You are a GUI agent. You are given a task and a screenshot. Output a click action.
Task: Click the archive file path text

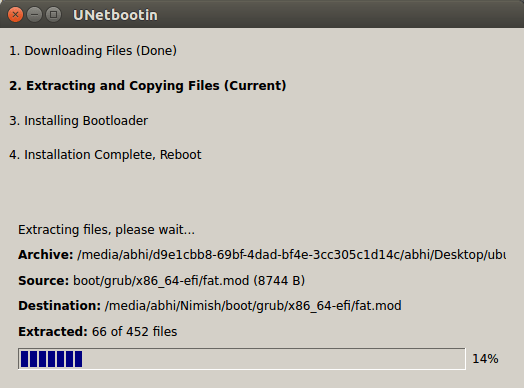(291, 255)
